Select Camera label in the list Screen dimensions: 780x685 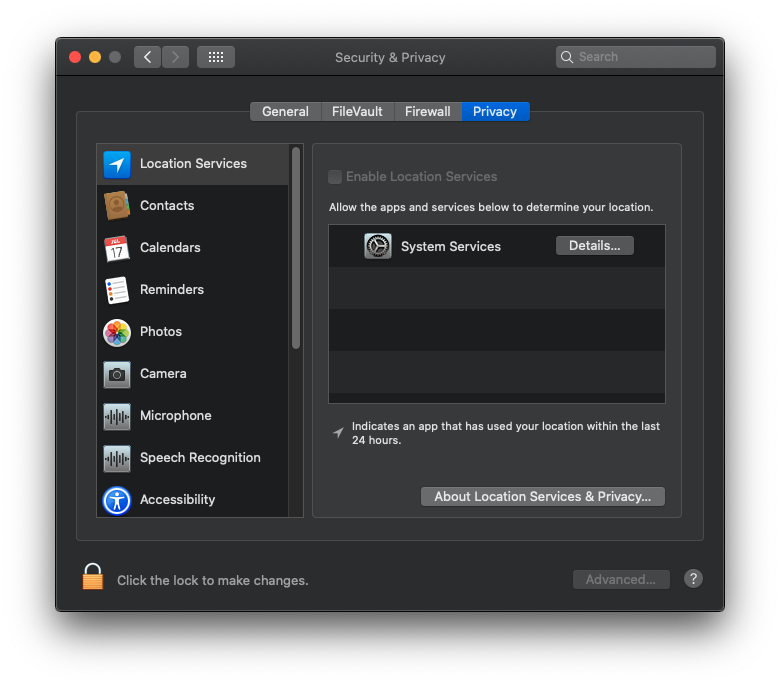pos(163,374)
